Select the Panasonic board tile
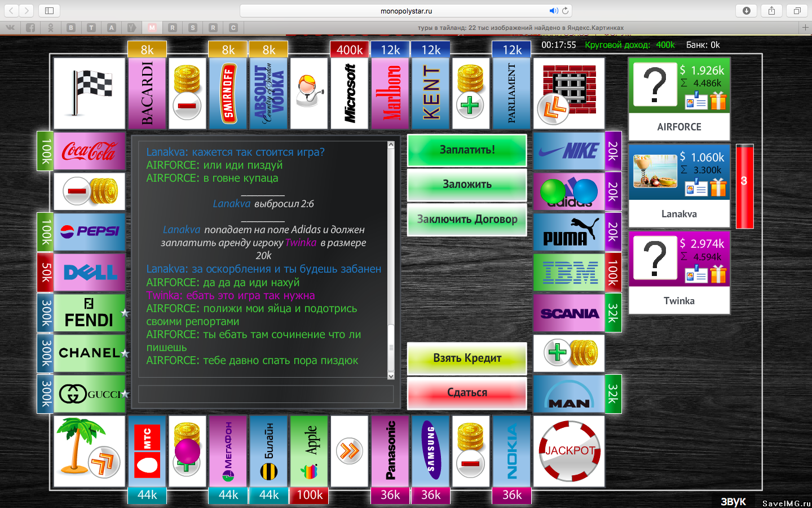The width and height of the screenshot is (812, 508). 390,452
